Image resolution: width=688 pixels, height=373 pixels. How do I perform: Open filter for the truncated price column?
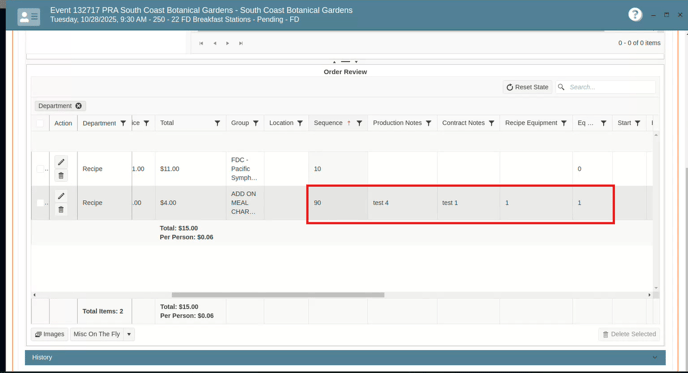tap(147, 123)
